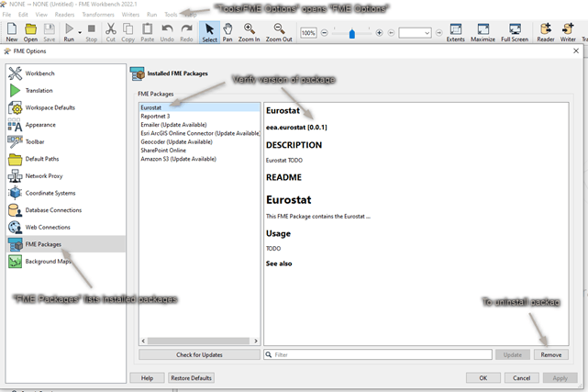The image size is (588, 392).
Task: Click Remove to uninstall the package
Action: 551,354
